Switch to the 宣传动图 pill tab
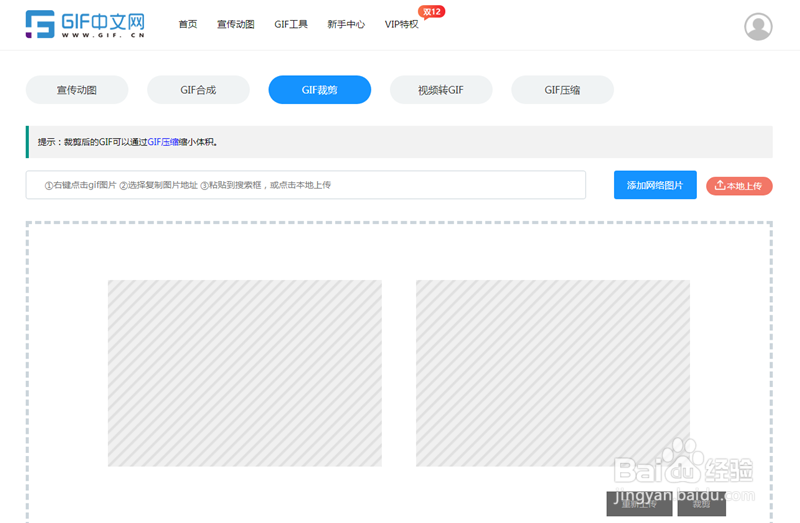The height and width of the screenshot is (523, 800). coord(77,90)
